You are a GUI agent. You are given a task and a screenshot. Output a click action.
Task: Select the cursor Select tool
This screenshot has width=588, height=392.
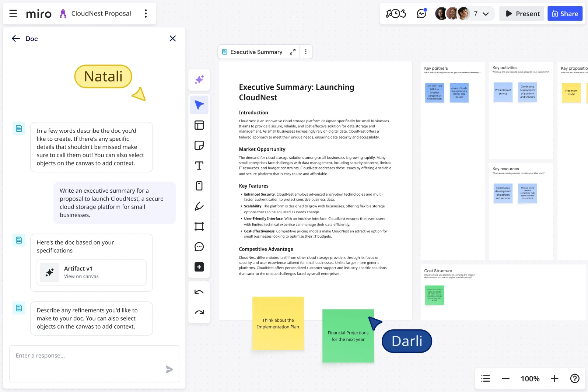pos(199,105)
